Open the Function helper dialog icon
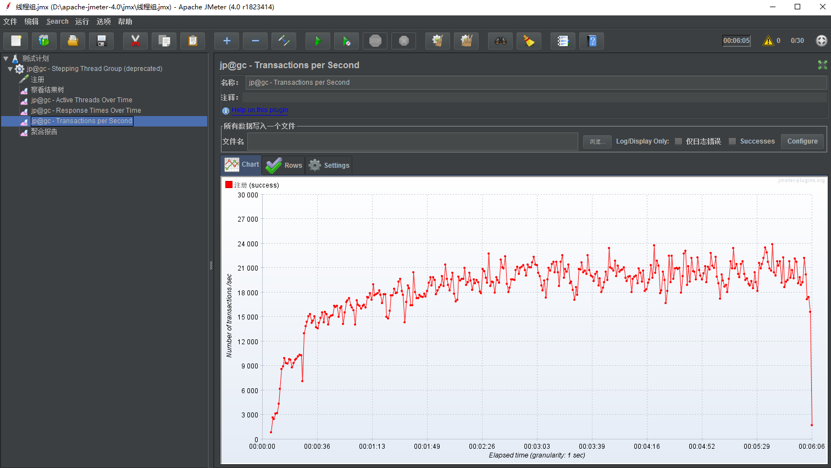Screen dimensions: 831x469 562,41
